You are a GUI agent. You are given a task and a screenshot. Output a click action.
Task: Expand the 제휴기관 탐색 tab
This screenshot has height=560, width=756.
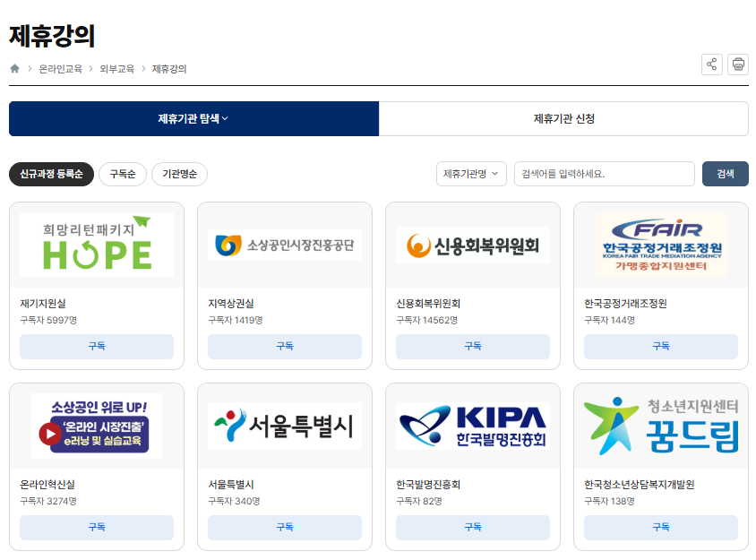193,118
